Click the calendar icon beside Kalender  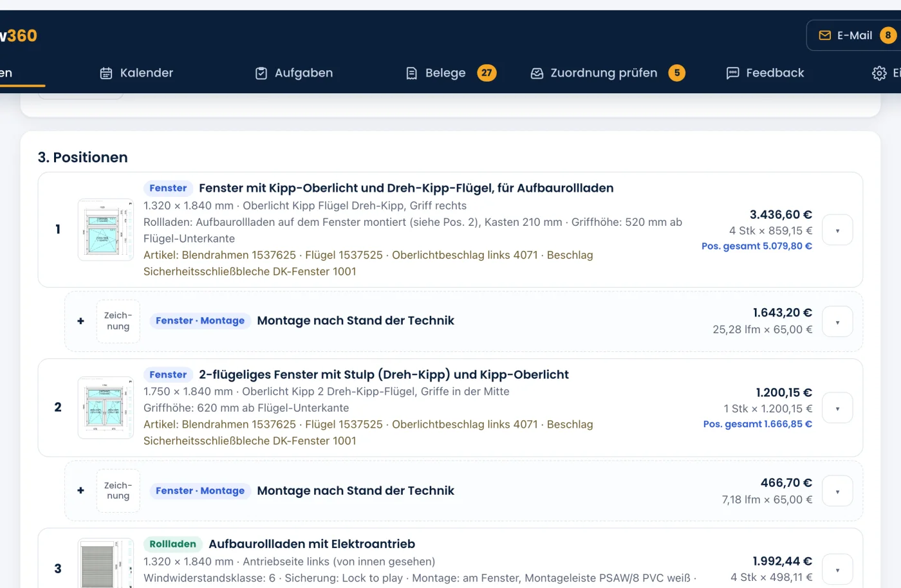[x=106, y=73]
